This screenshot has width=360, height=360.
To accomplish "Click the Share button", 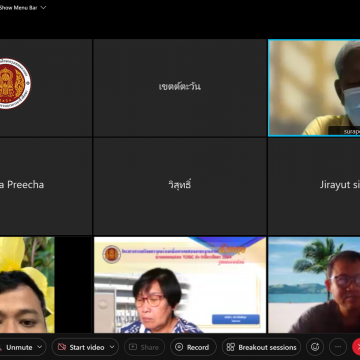I will (x=144, y=347).
